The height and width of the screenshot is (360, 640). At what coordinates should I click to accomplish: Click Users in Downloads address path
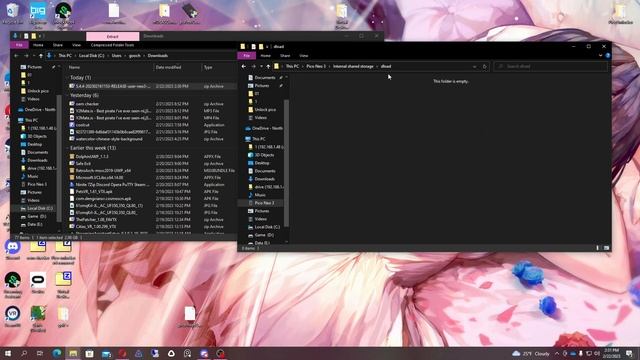tap(117, 56)
